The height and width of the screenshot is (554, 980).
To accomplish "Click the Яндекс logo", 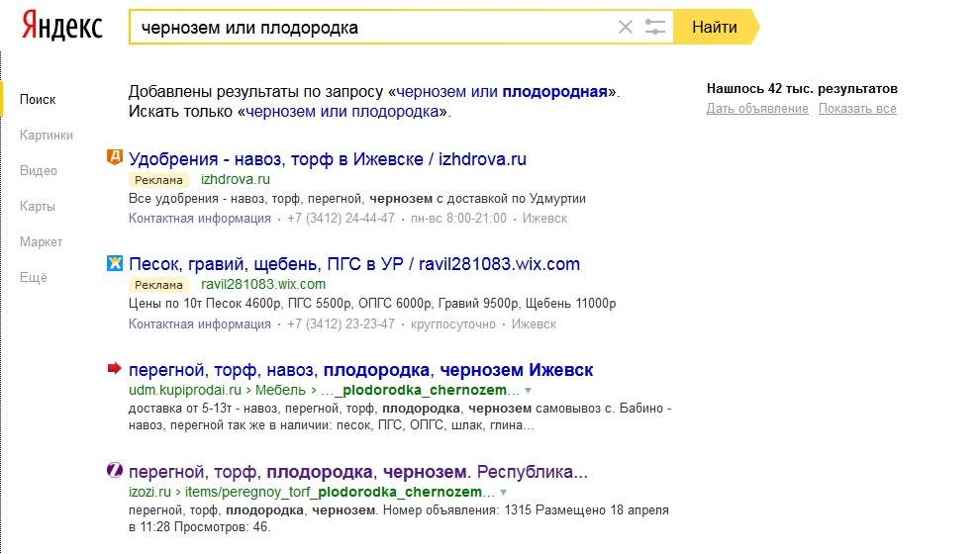I will point(62,27).
